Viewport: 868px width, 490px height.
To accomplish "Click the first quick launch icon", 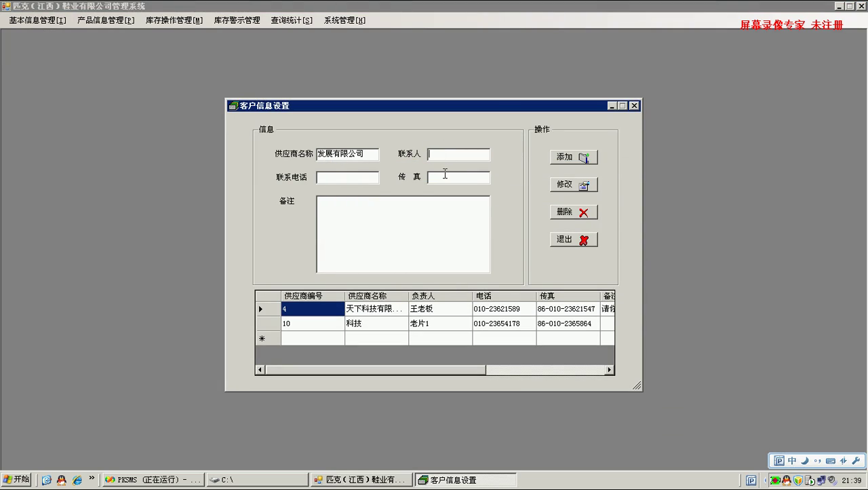I will coord(46,480).
